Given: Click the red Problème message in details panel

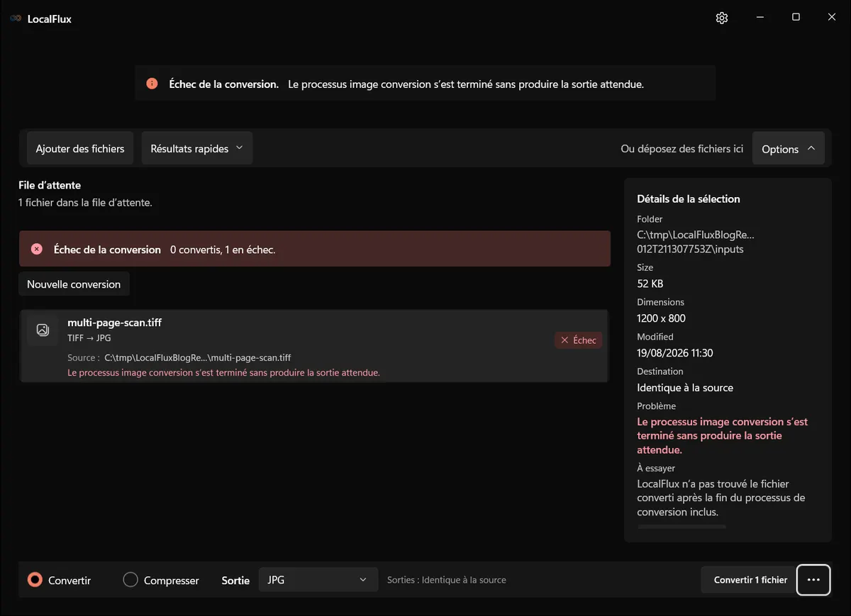Looking at the screenshot, I should click(x=723, y=436).
